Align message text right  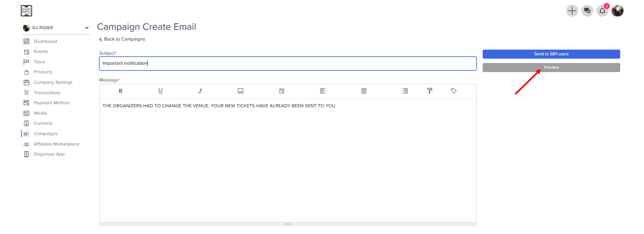405,91
